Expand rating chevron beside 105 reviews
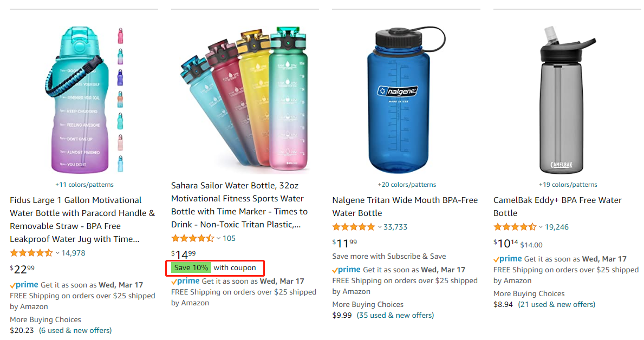 pyautogui.click(x=218, y=238)
